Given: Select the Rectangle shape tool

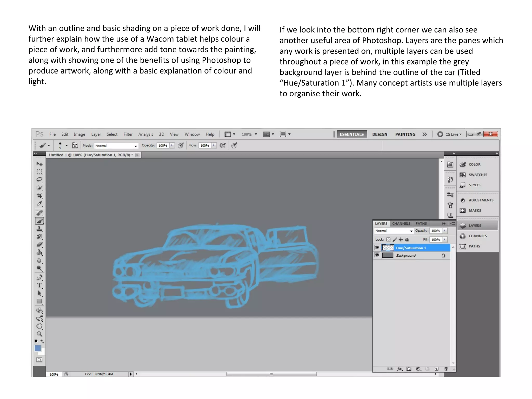Looking at the screenshot, I should pos(39,301).
